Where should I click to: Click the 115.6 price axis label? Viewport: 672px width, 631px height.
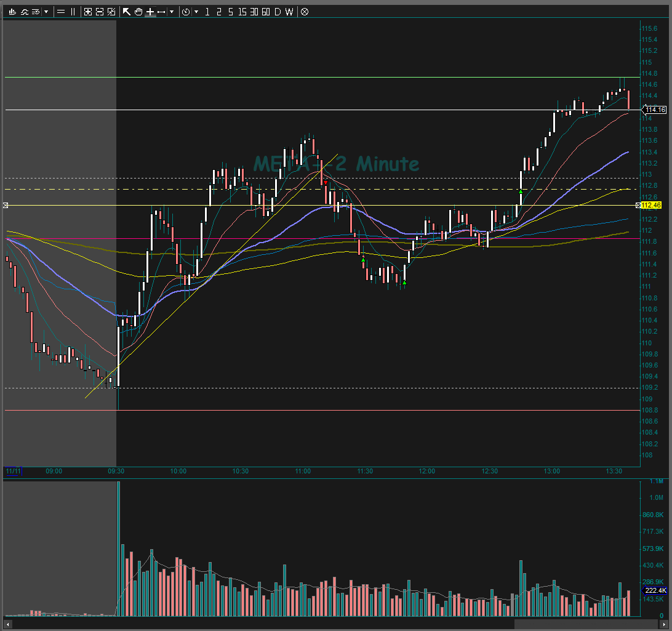coord(649,28)
